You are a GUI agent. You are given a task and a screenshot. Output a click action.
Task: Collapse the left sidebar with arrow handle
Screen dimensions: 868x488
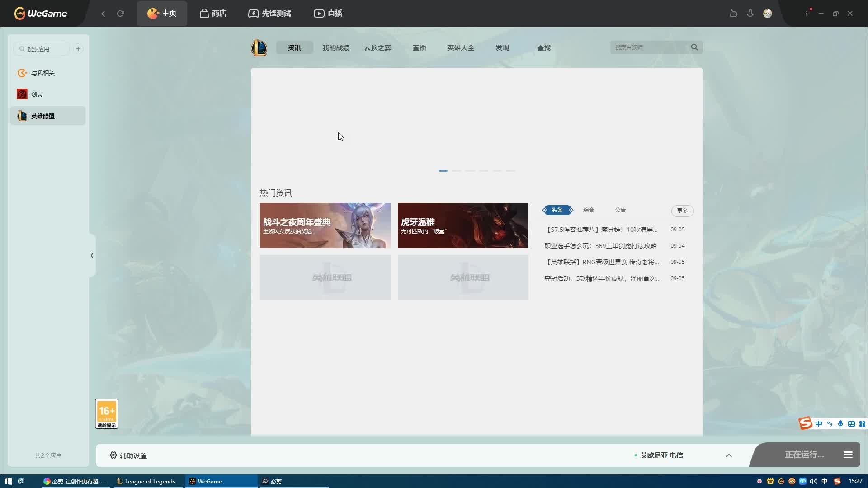(92, 255)
